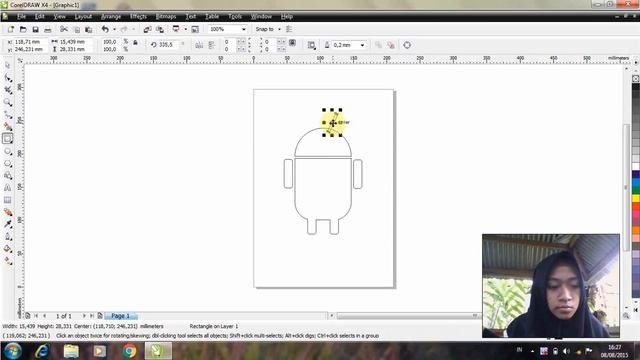Screen dimensions: 640x360
Task: Switch to the Page 1 tab
Action: [x=121, y=316]
